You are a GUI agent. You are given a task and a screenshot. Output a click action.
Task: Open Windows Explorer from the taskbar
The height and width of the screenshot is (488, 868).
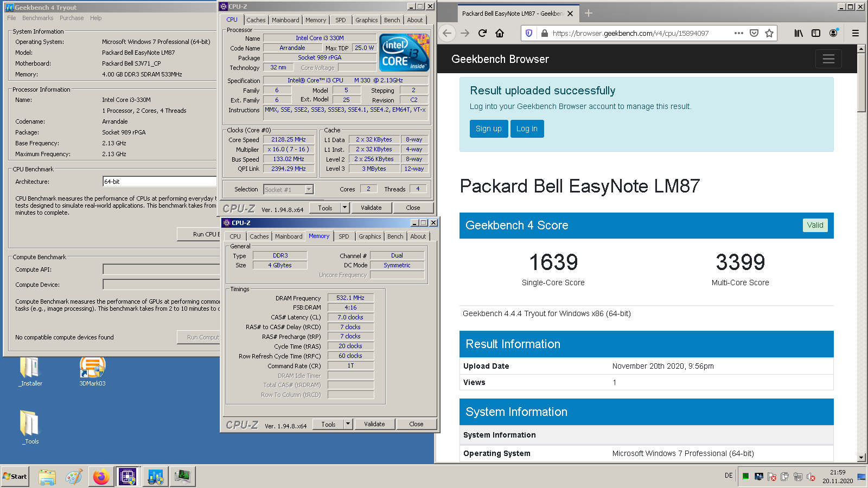pyautogui.click(x=47, y=477)
